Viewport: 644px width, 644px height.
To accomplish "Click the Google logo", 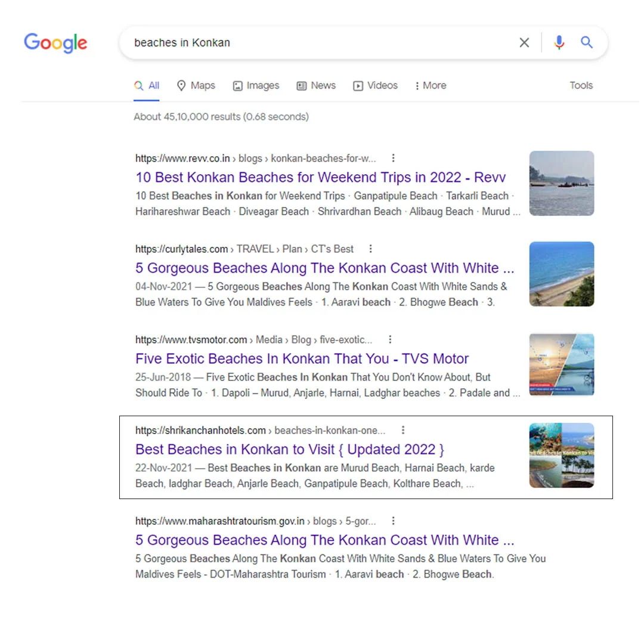I will click(55, 43).
